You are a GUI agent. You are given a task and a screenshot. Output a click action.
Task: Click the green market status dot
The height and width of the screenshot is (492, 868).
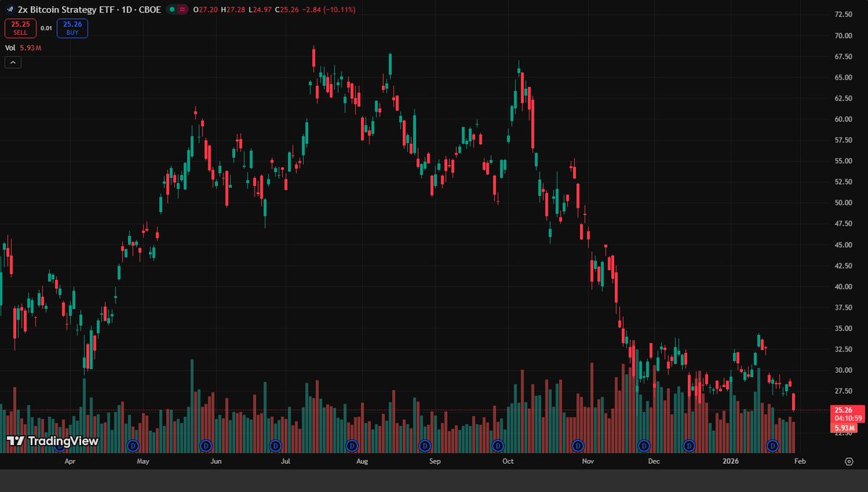tap(171, 10)
